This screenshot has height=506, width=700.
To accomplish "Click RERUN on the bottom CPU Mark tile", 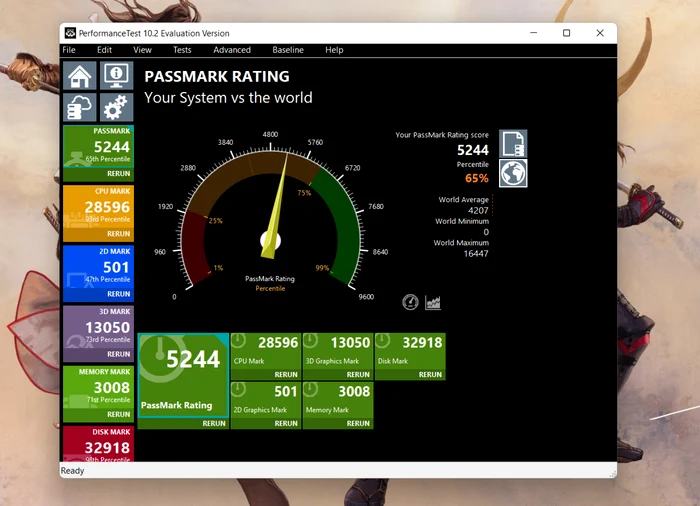I will [x=286, y=375].
